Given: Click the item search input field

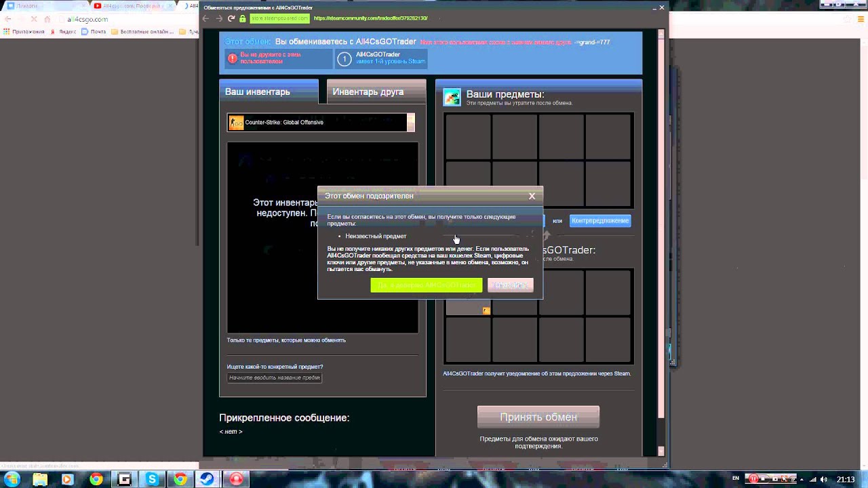Looking at the screenshot, I should [x=275, y=378].
